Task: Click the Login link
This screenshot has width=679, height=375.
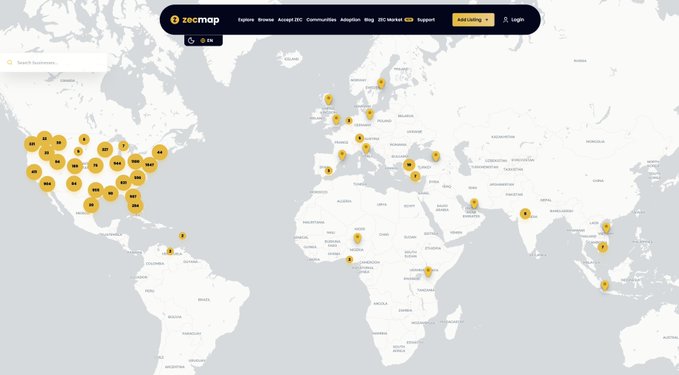Action: click(x=513, y=19)
